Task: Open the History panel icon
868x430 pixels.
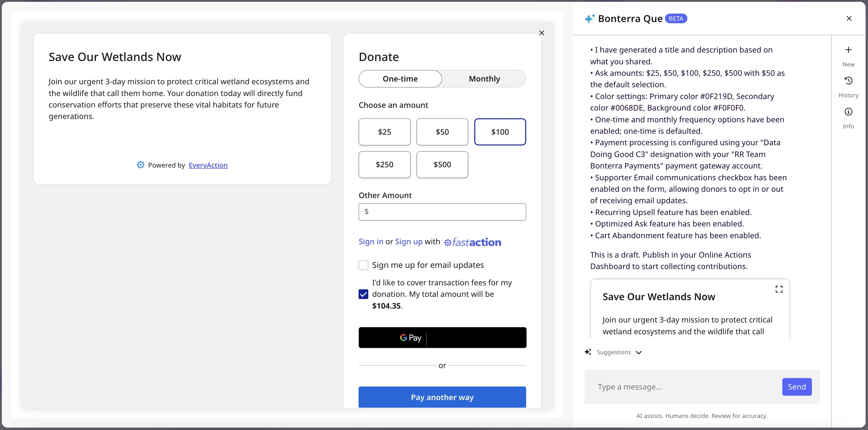Action: [x=848, y=81]
